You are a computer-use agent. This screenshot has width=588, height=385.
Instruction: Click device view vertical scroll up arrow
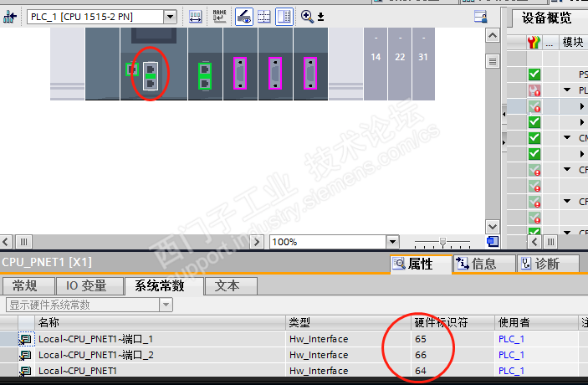tap(493, 36)
